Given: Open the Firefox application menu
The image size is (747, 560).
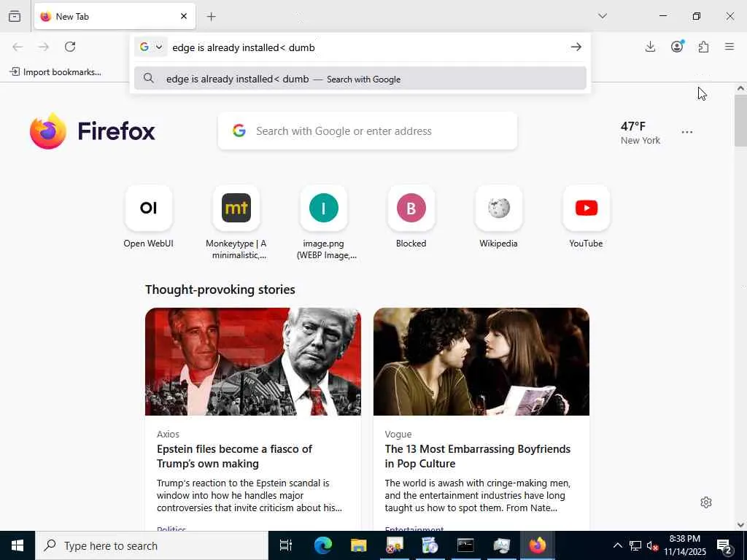Looking at the screenshot, I should (729, 47).
